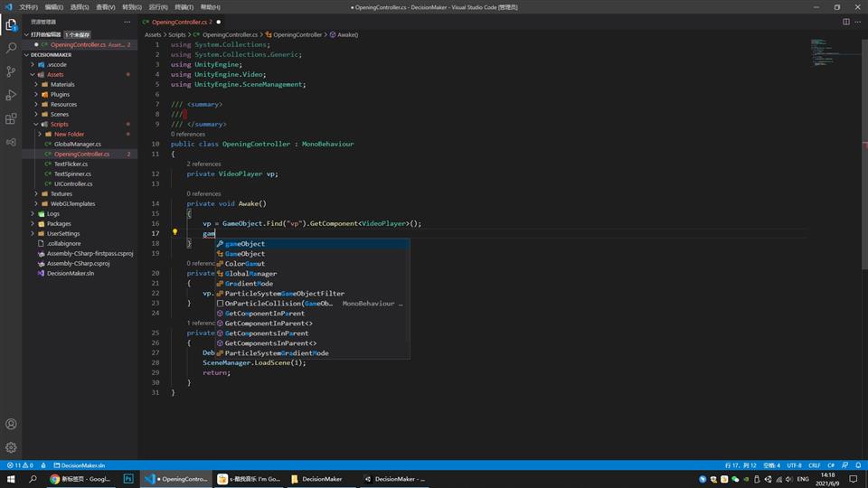868x488 pixels.
Task: Open the music player taskbar window
Action: pyautogui.click(x=250, y=479)
